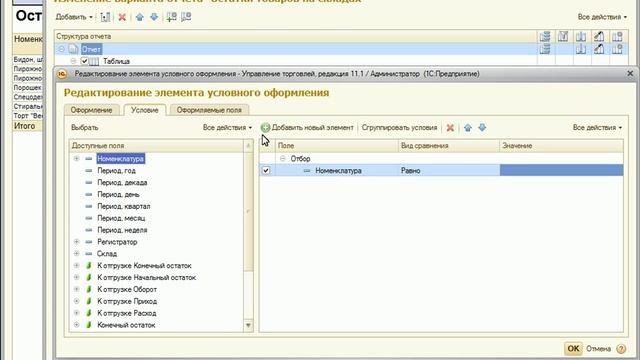Click the Равно comparison type cell

[x=449, y=171]
